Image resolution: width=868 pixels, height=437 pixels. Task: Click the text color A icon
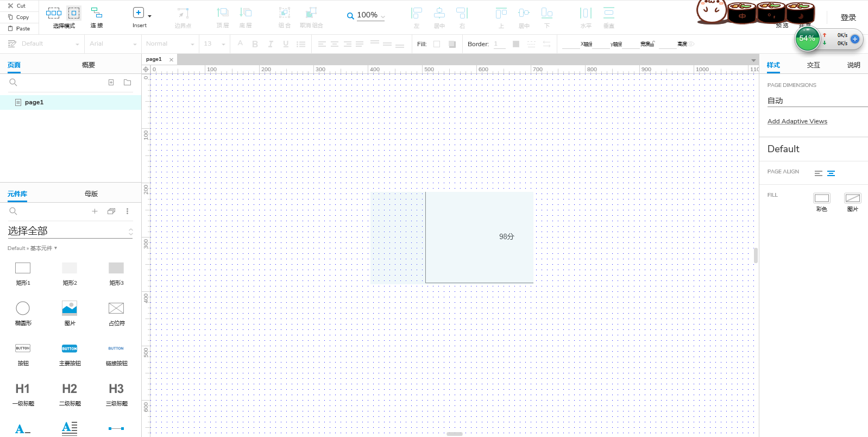click(x=240, y=43)
